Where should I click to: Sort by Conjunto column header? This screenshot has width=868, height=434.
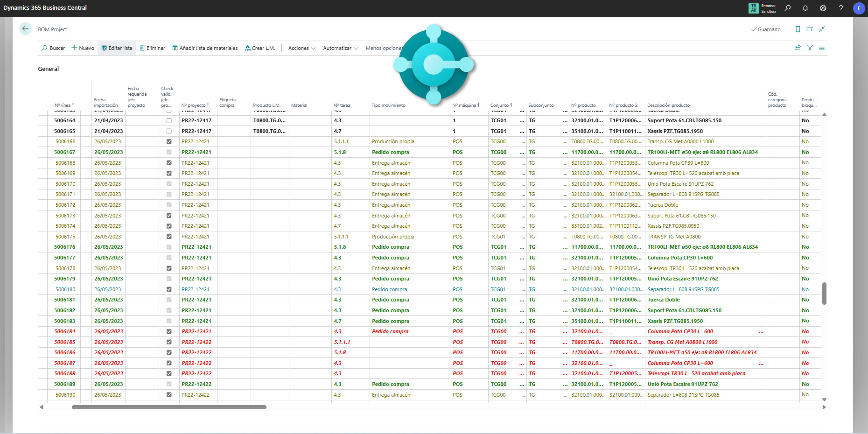pyautogui.click(x=501, y=105)
